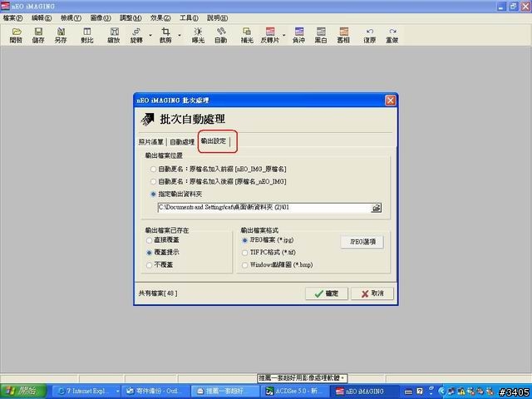Expand the 反轉片 effect dropdown arrow
Screen dimensions: 532x399
[284, 35]
